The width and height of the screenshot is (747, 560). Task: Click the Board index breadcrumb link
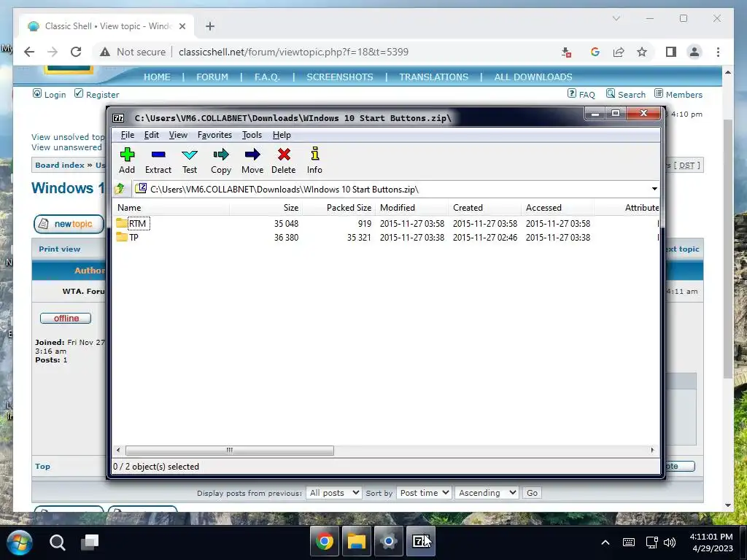coord(60,166)
